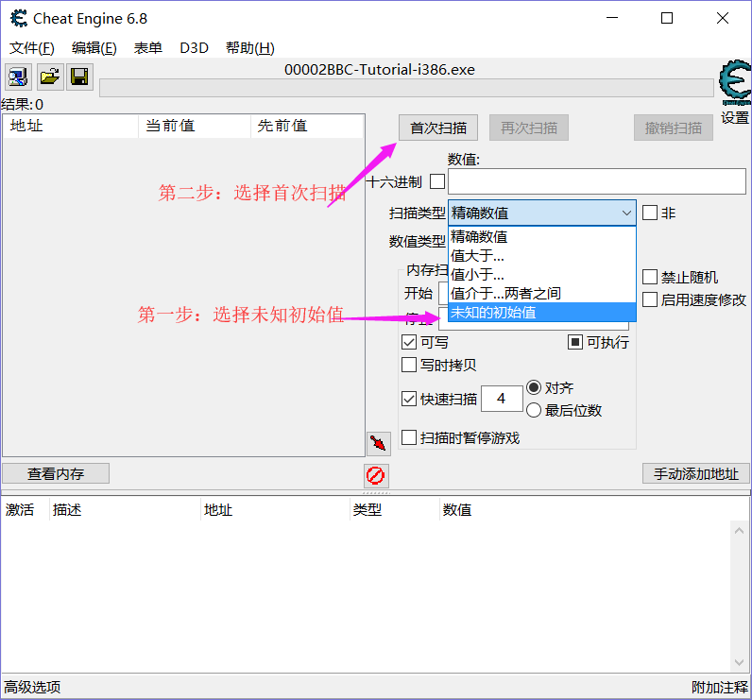Collapse the 扫描类型 dropdown arrow

tap(626, 213)
